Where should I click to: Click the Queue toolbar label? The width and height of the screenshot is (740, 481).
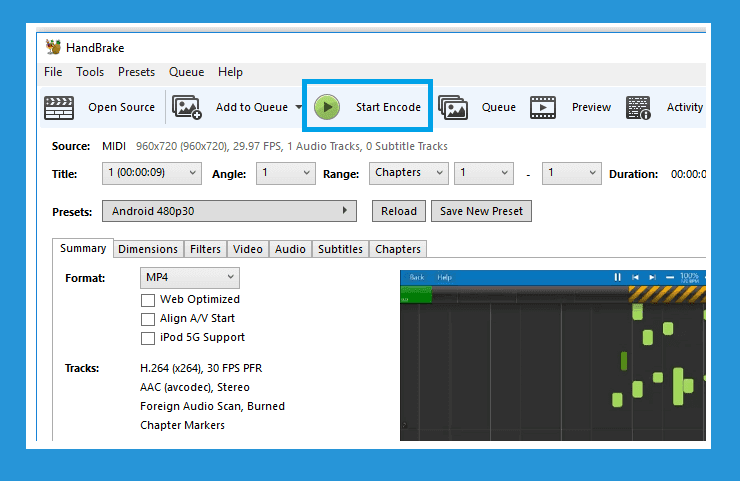498,107
